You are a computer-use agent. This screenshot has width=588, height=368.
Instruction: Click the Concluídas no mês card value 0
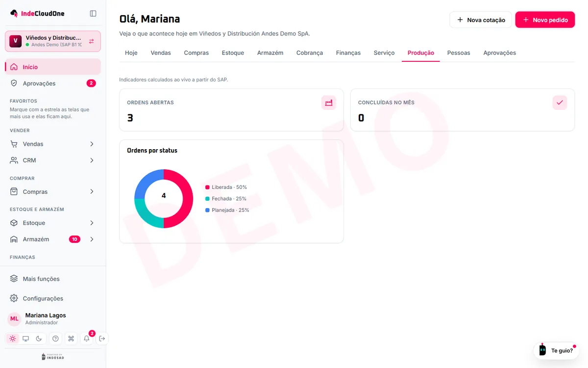coord(361,118)
